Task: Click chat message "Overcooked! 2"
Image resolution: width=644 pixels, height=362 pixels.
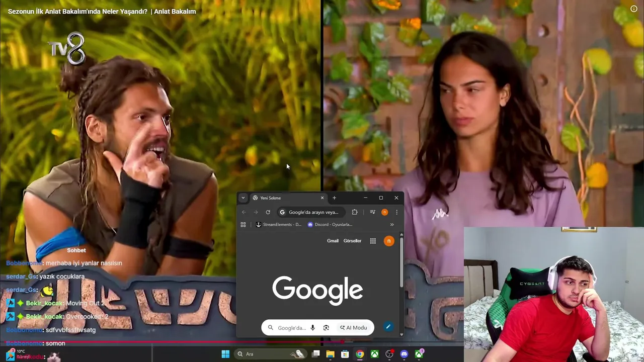Action: (87, 317)
